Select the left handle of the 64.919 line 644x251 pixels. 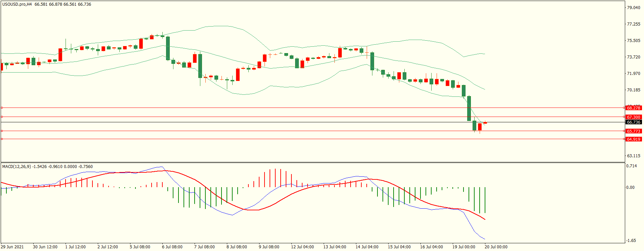(x=2, y=139)
